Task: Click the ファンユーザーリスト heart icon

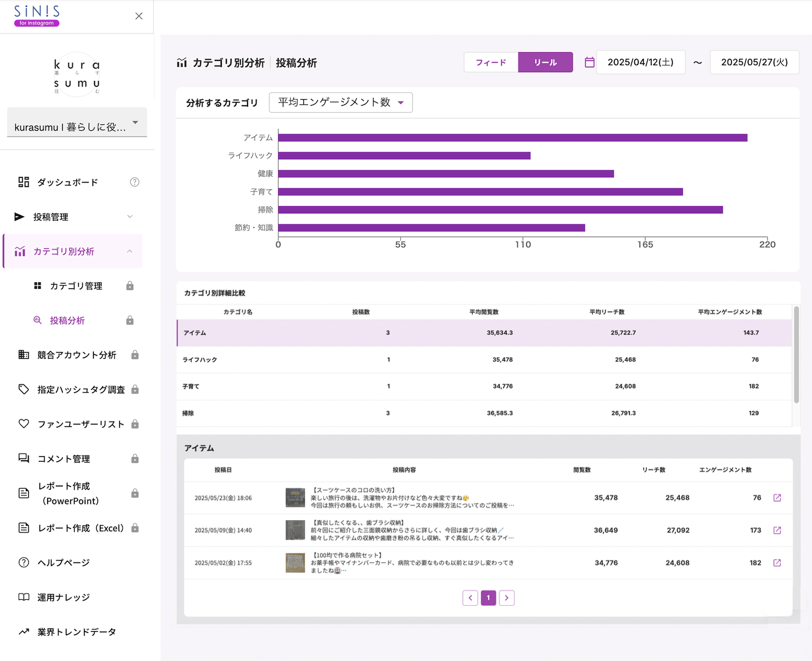Action: click(23, 424)
